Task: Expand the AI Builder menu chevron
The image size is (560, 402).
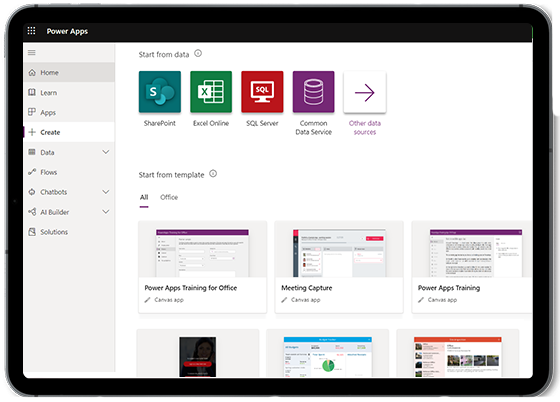Action: [x=106, y=212]
